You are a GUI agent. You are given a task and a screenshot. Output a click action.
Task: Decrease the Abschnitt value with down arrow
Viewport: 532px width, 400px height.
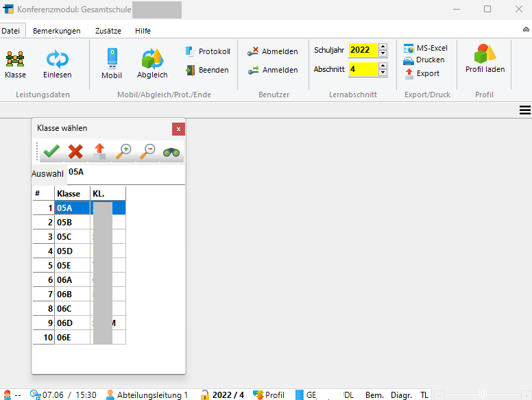tap(383, 73)
